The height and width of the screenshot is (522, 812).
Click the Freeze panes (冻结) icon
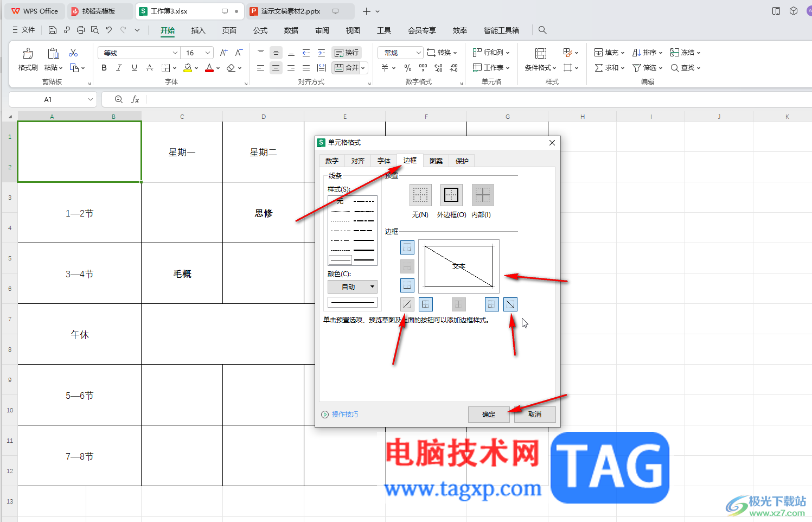pos(675,53)
